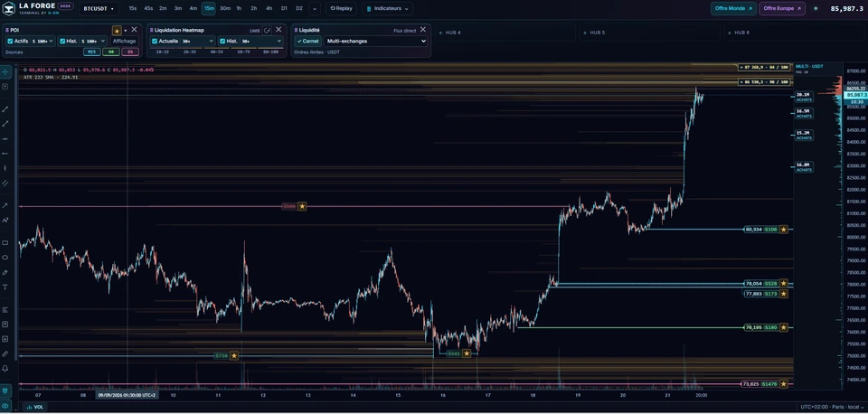Switch to the 30m timeframe

(225, 8)
